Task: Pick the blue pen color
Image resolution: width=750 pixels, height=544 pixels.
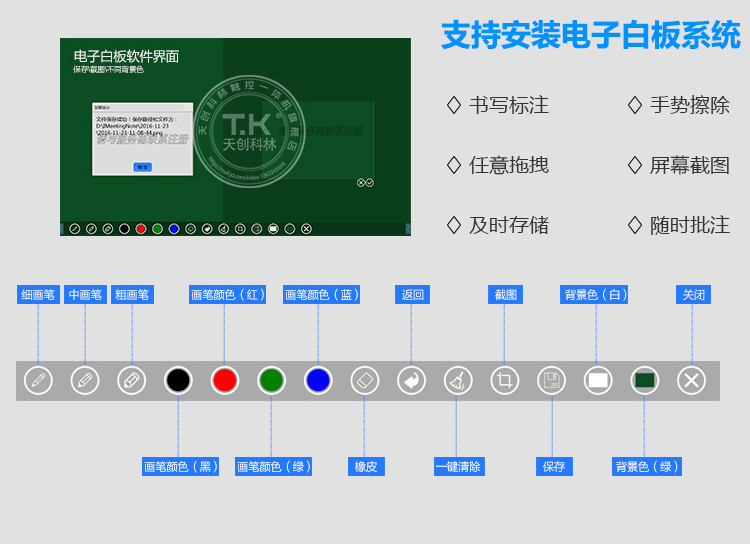Action: pos(318,380)
